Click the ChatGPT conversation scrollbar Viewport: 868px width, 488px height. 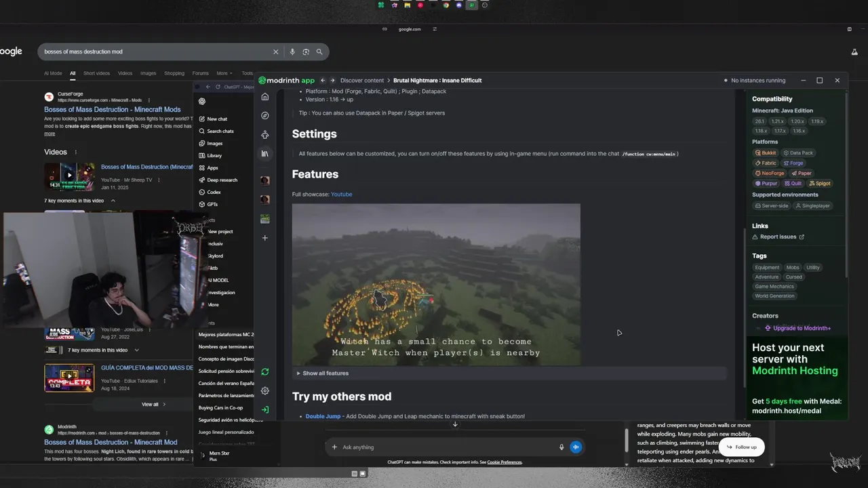tap(626, 441)
